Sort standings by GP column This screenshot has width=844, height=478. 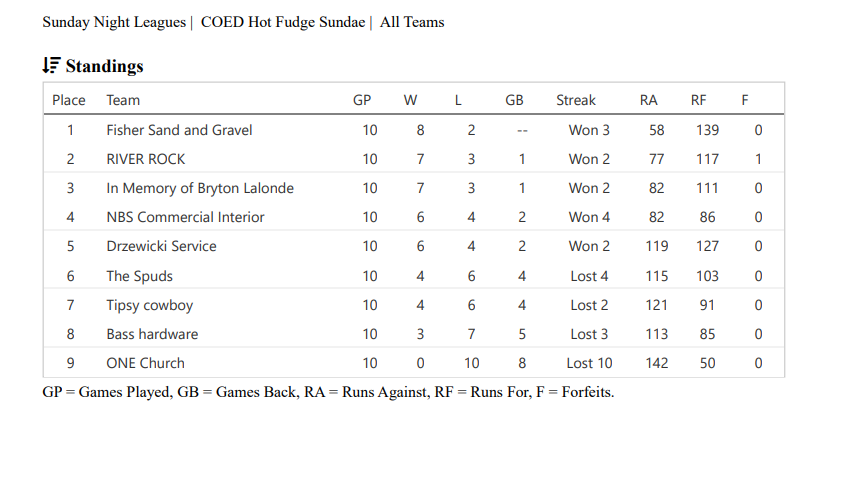pyautogui.click(x=362, y=100)
